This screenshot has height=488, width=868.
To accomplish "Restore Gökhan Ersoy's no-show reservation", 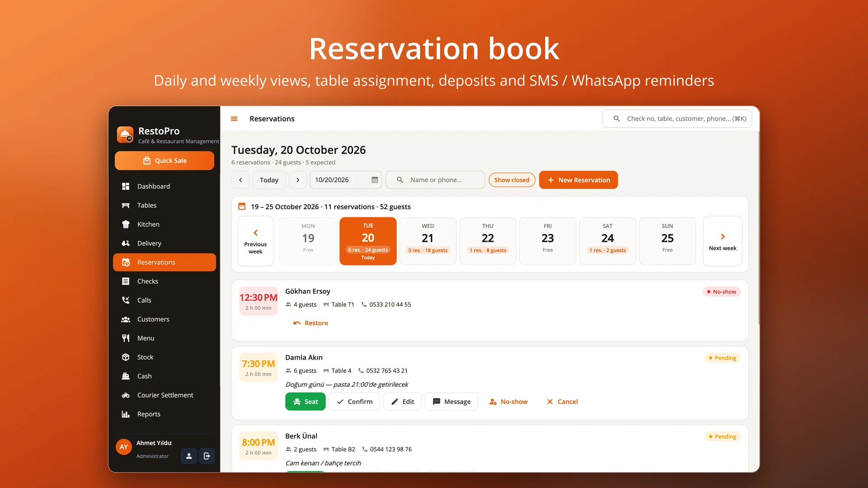I will (x=311, y=323).
